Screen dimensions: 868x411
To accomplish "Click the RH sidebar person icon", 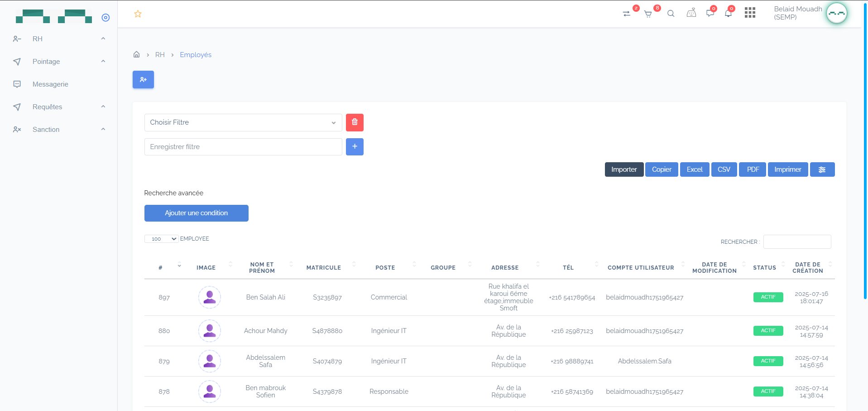I will tap(17, 39).
